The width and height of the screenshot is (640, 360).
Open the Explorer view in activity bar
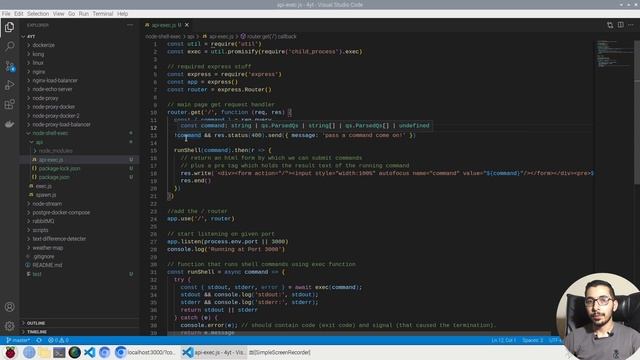coord(9,27)
